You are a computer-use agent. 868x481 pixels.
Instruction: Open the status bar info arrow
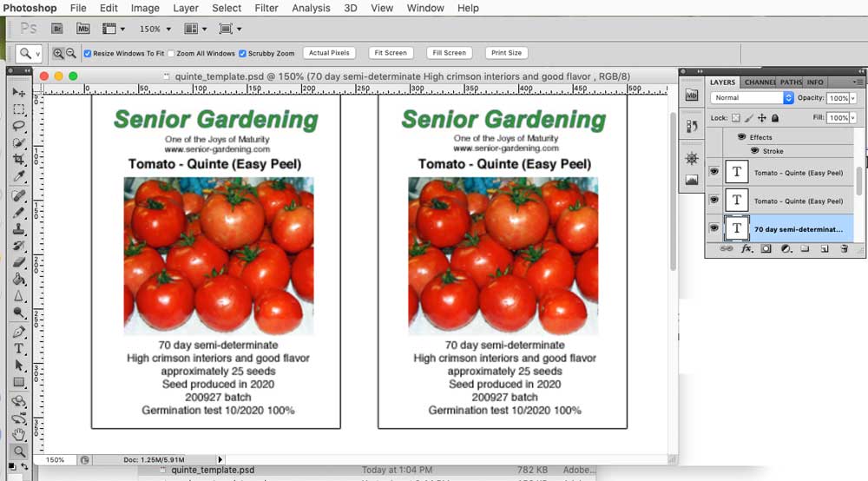coord(220,459)
